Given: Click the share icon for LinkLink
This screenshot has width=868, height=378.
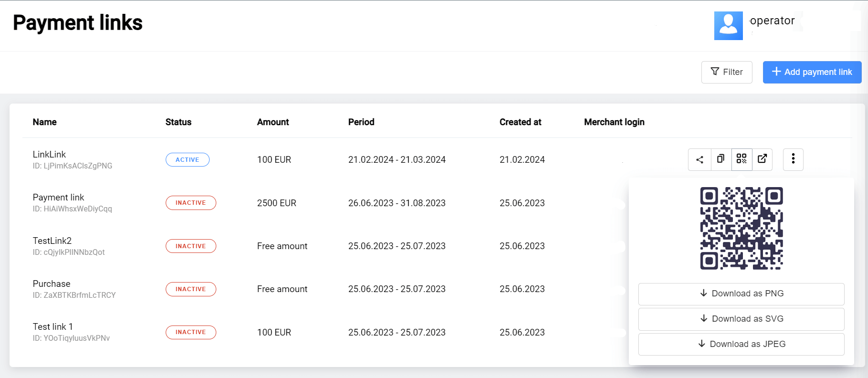Looking at the screenshot, I should click(x=699, y=159).
